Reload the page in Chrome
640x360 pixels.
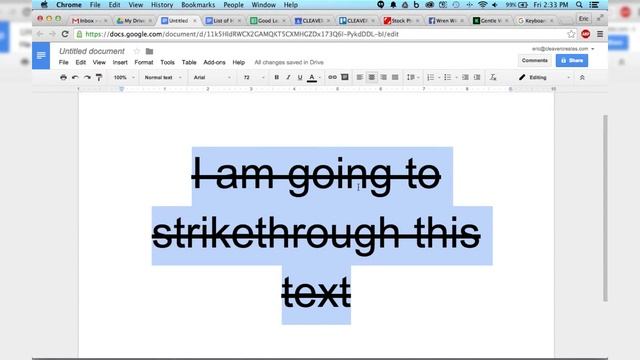[65, 34]
